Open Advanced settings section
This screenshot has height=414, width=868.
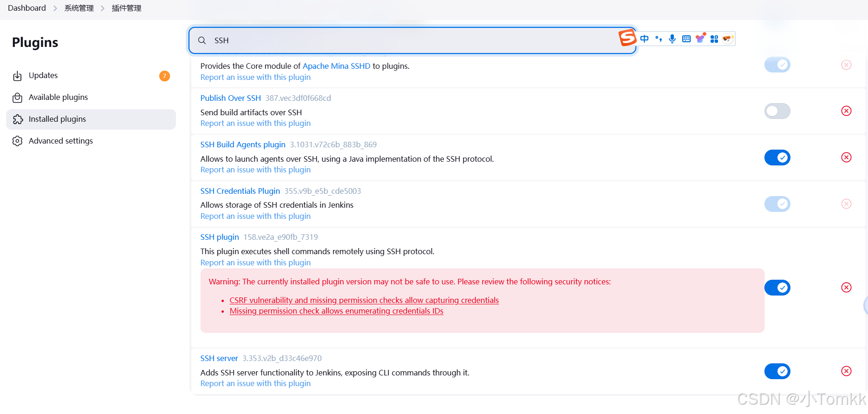coord(91,141)
